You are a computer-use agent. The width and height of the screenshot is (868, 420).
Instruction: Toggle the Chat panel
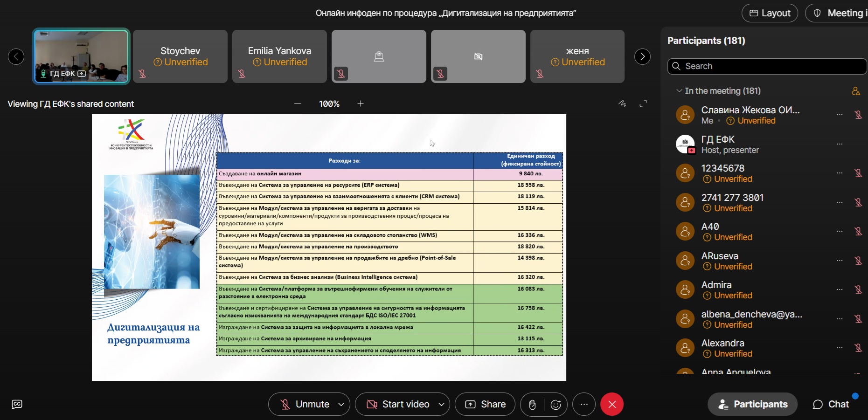[x=831, y=405]
